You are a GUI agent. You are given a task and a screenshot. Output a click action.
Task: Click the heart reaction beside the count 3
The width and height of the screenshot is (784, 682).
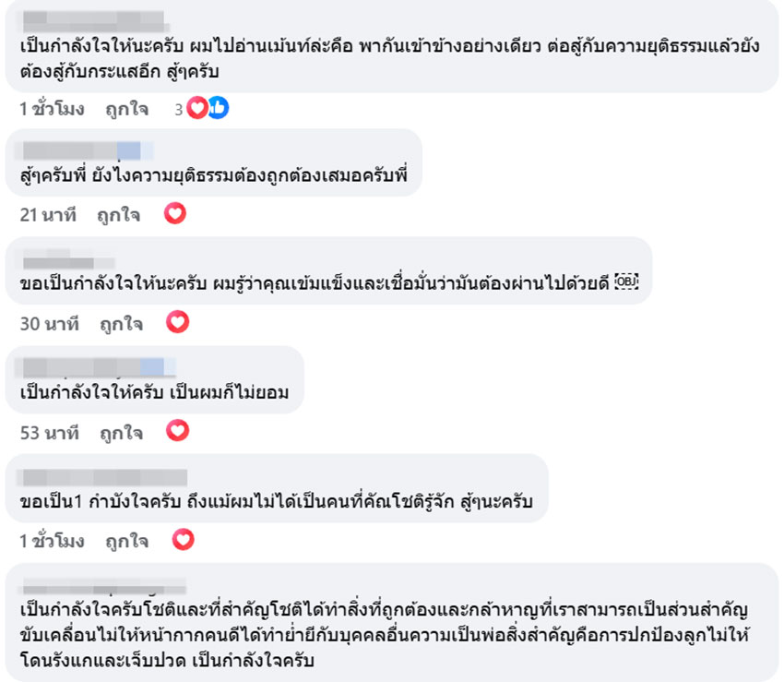click(x=197, y=108)
